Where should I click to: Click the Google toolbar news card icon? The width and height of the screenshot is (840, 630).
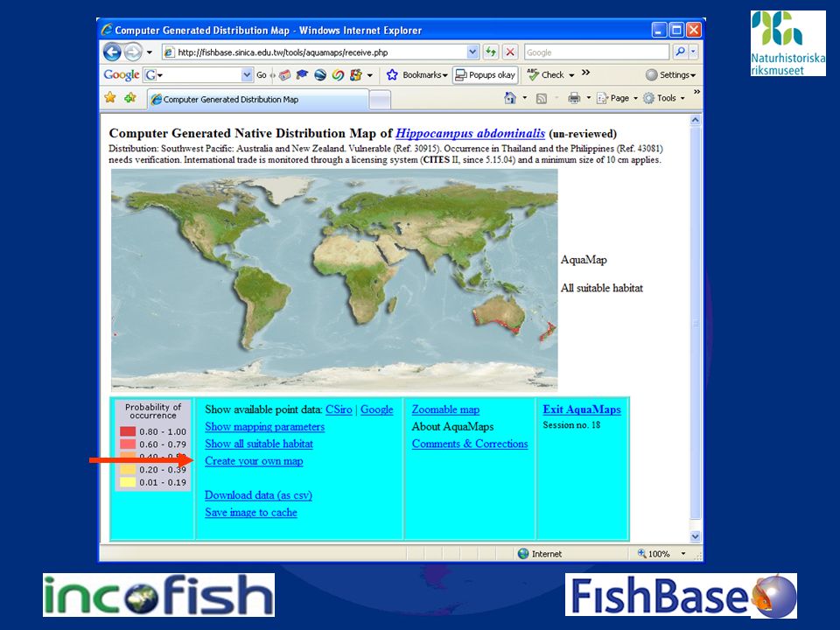(285, 75)
